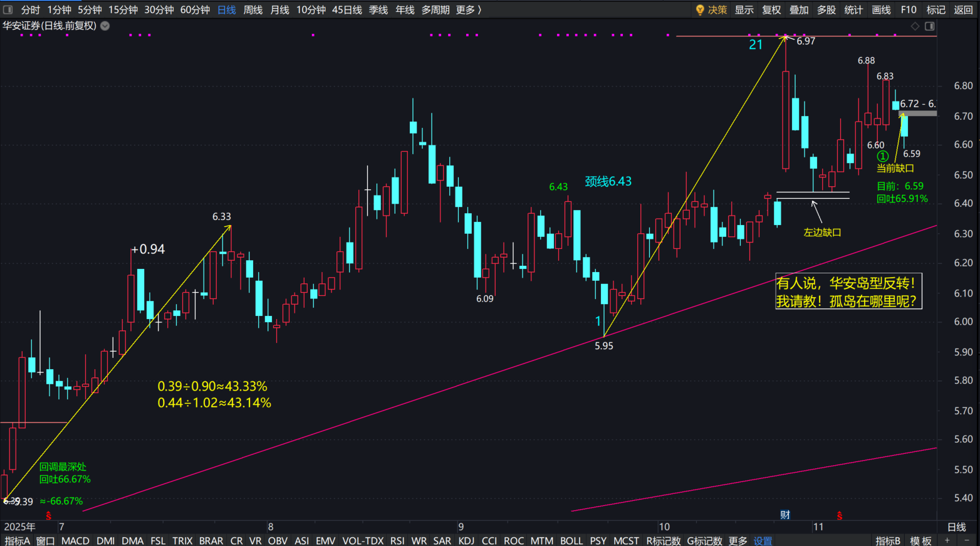
Task: Click the 返回 button
Action: [x=963, y=9]
